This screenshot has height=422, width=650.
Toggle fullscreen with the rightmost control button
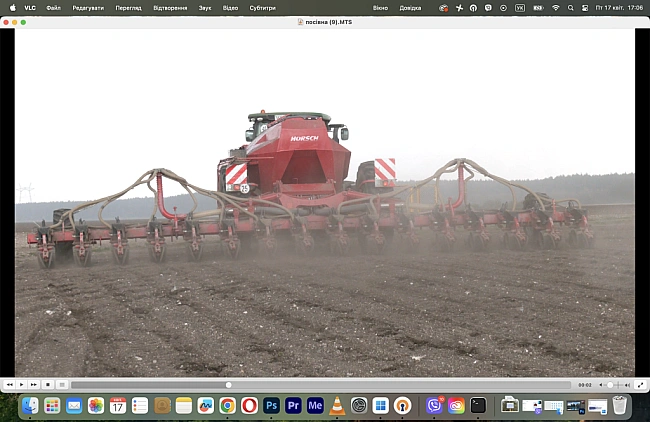click(638, 384)
